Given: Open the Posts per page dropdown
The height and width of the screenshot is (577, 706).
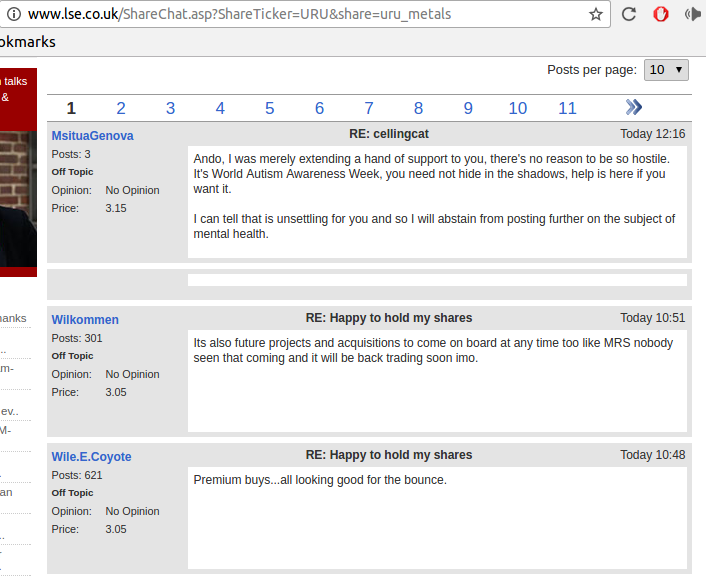Looking at the screenshot, I should pyautogui.click(x=666, y=70).
